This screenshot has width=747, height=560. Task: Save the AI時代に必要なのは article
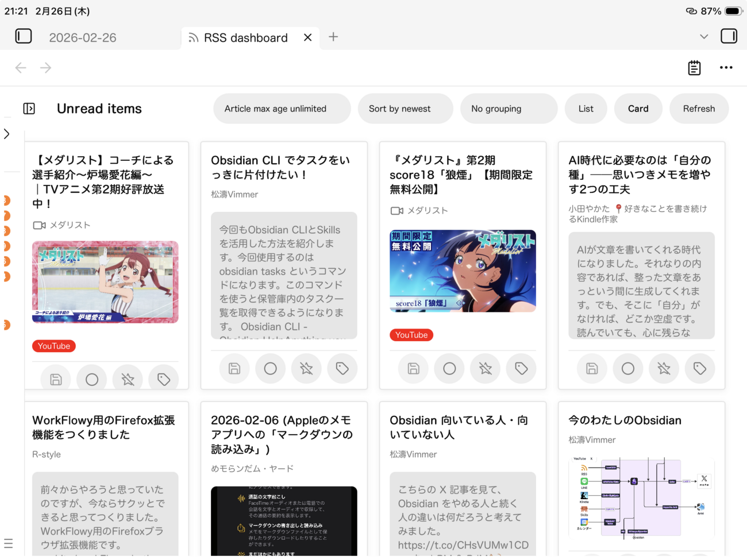point(592,369)
